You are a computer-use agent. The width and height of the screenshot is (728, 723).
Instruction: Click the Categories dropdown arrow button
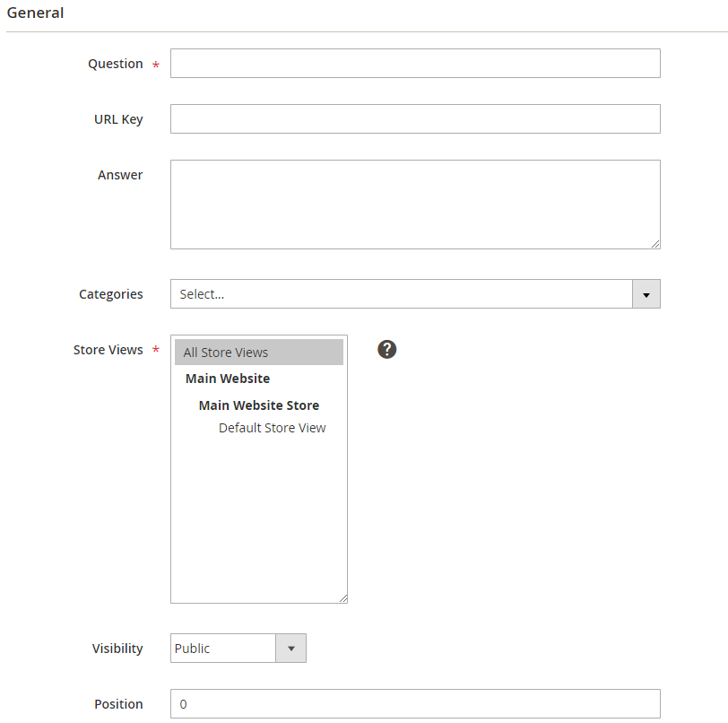(x=646, y=294)
